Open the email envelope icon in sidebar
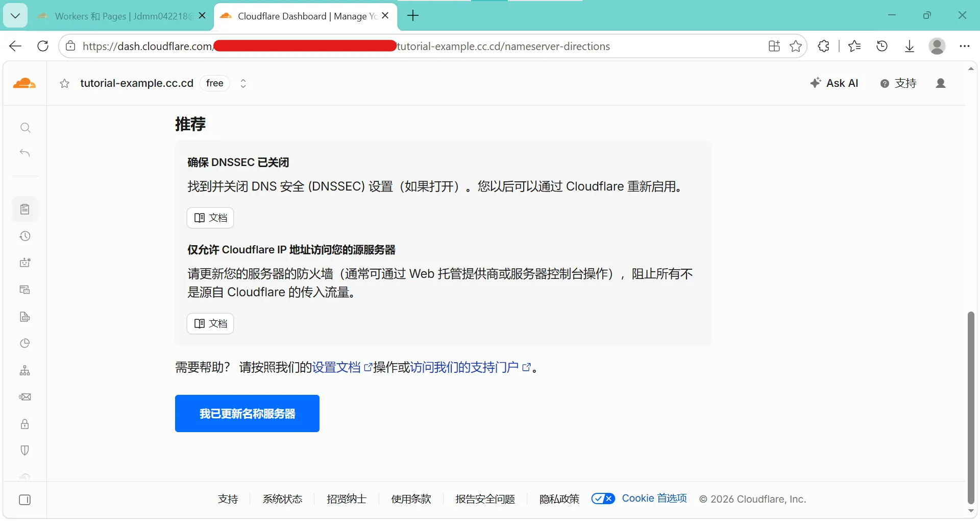This screenshot has height=521, width=980. [25, 397]
